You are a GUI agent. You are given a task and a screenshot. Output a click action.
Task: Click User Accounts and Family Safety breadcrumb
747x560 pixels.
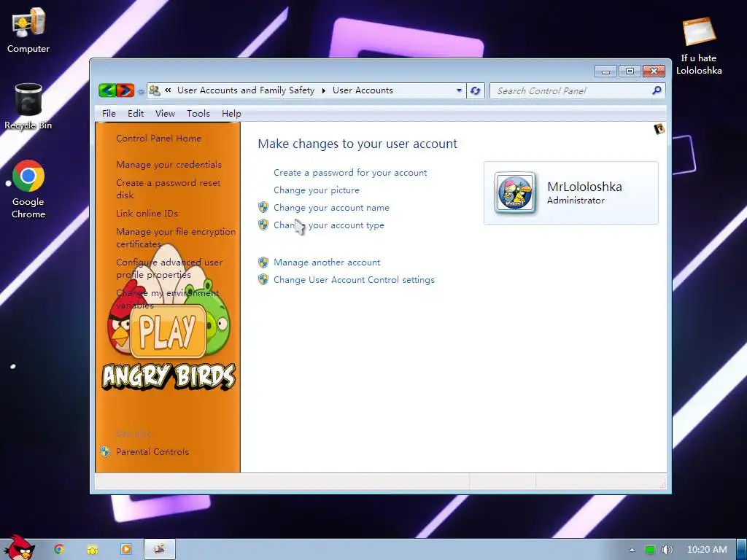(x=246, y=90)
